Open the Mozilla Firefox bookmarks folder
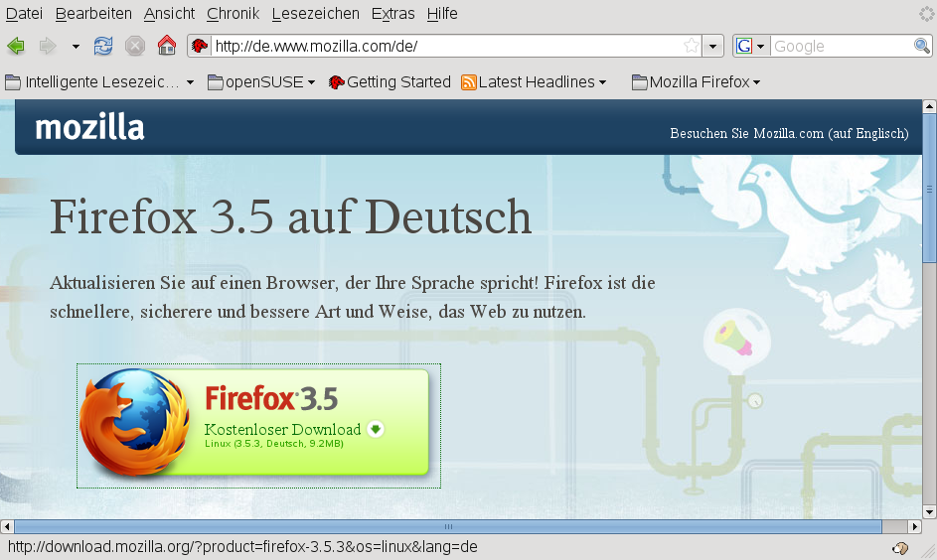937x560 pixels. click(697, 81)
